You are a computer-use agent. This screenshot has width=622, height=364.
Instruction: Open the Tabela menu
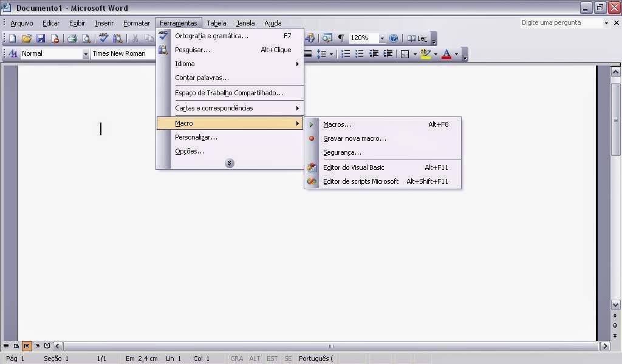coord(216,23)
